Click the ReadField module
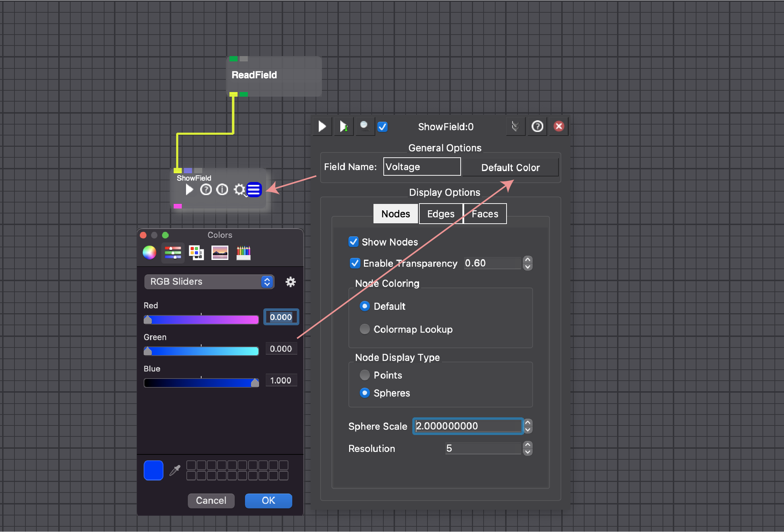 point(274,76)
